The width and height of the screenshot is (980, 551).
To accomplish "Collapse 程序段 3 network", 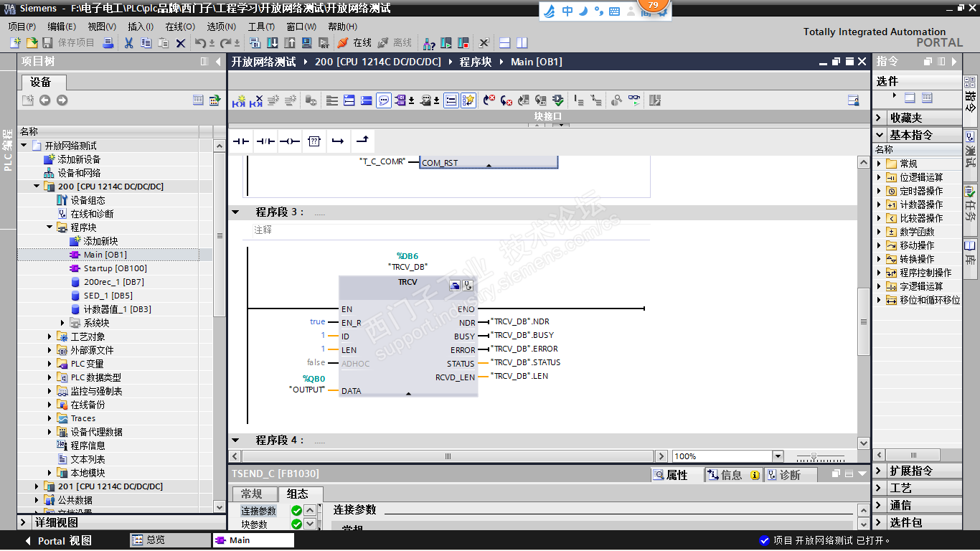I will 235,212.
